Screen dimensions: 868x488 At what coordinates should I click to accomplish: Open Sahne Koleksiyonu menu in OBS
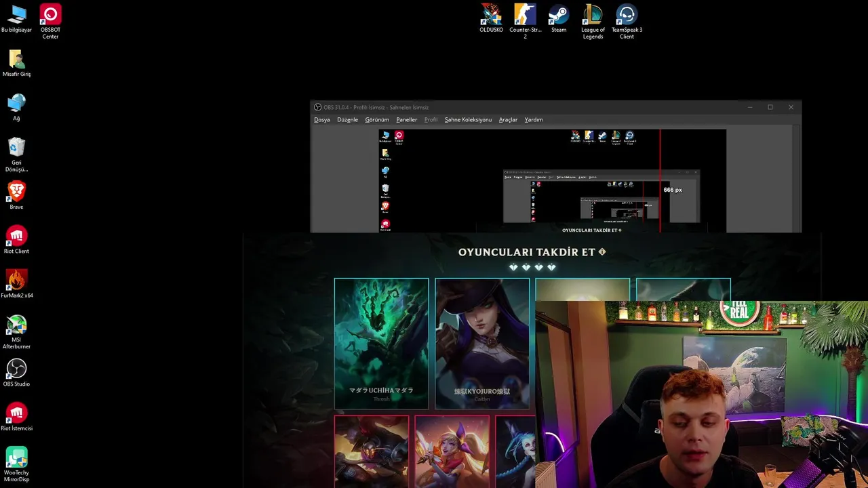point(468,120)
